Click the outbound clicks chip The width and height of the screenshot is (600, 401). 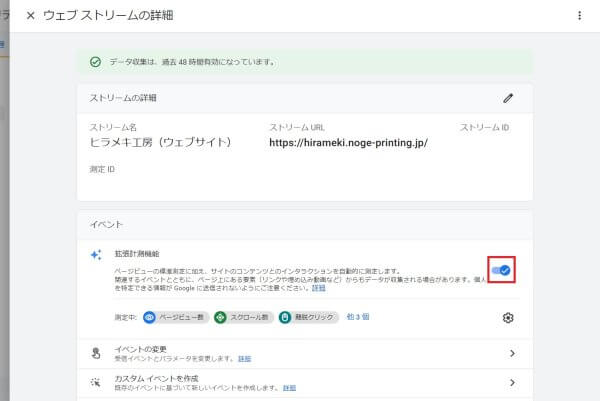tap(308, 317)
